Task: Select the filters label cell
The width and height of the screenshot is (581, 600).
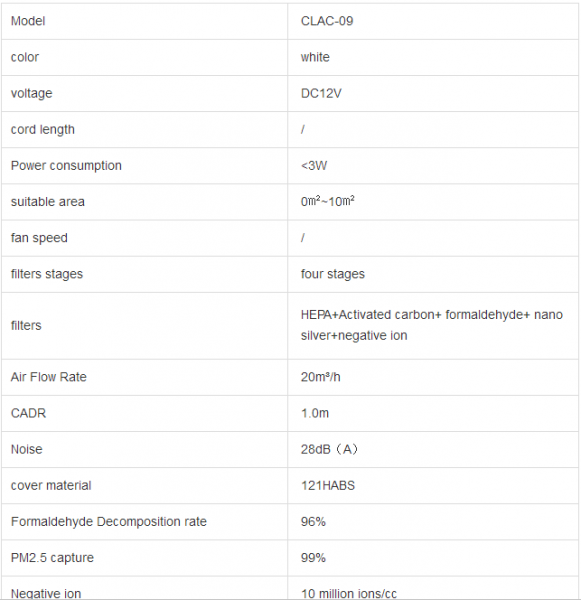Action: [x=144, y=326]
